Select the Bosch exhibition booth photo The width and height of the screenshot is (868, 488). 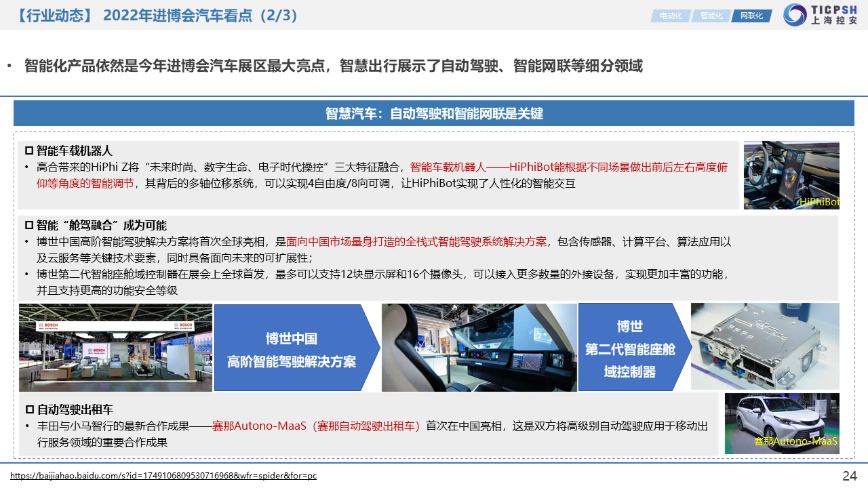(x=115, y=347)
